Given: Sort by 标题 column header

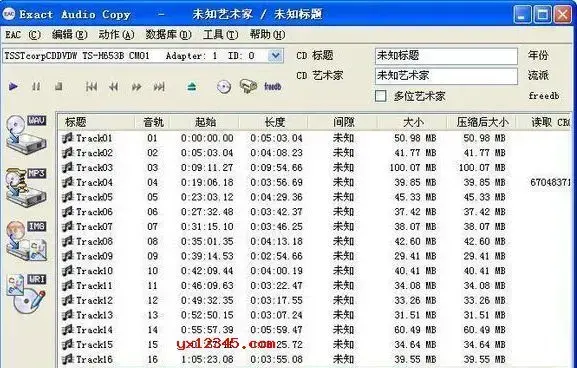Looking at the screenshot, I should click(x=96, y=122).
